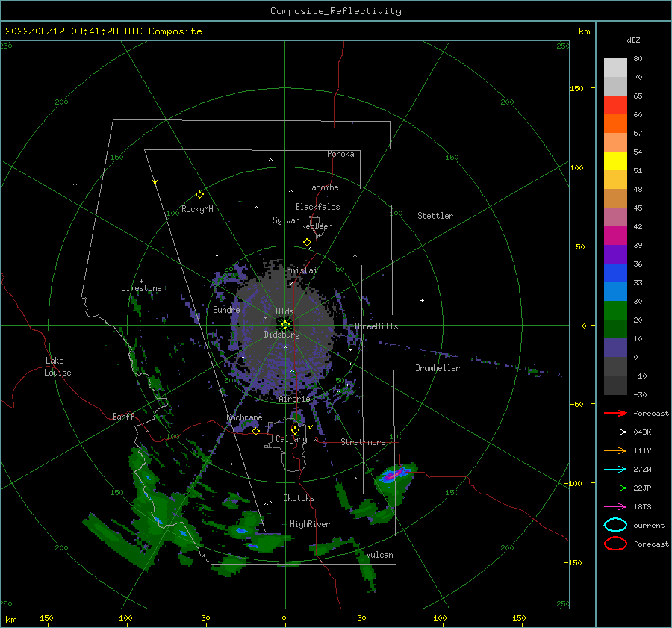Select the white 04DK arrow symbol
This screenshot has width=672, height=628.
click(x=615, y=432)
